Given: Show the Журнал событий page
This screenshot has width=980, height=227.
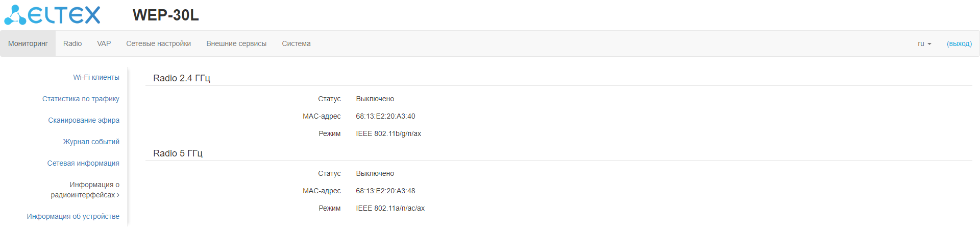Looking at the screenshot, I should [91, 142].
